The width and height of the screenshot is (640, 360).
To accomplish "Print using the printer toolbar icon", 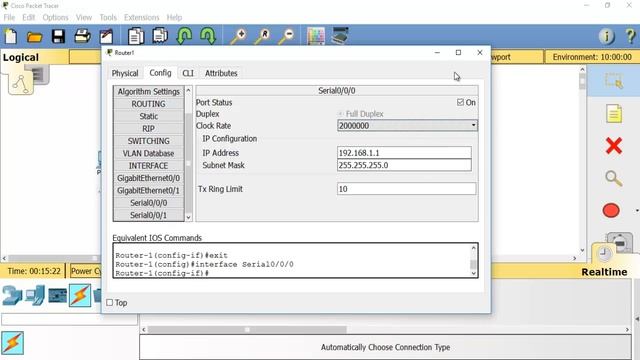I will tap(82, 36).
